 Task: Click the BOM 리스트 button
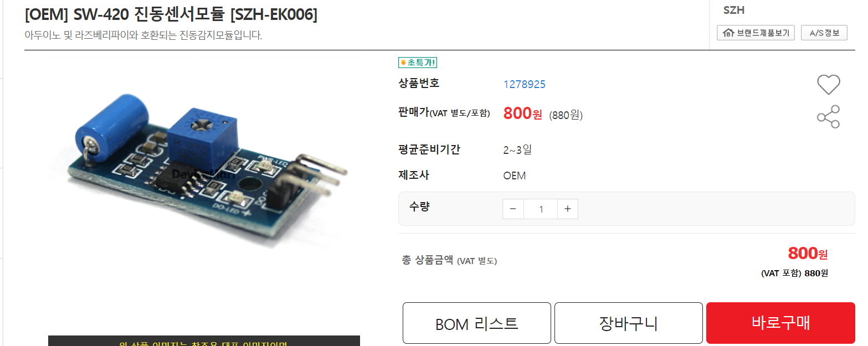[476, 323]
